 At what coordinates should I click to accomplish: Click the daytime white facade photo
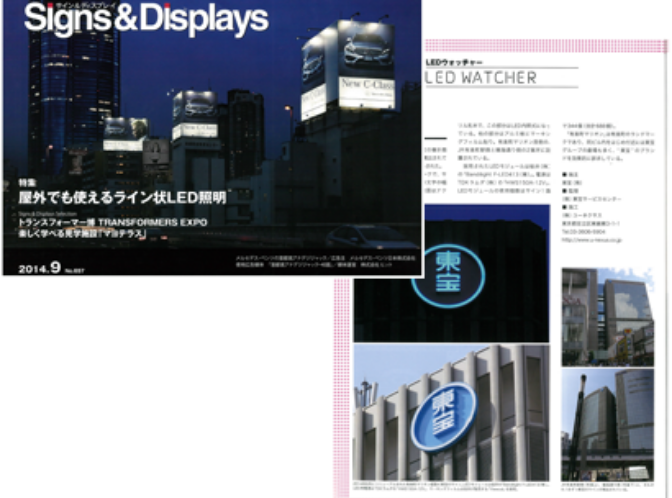451,420
